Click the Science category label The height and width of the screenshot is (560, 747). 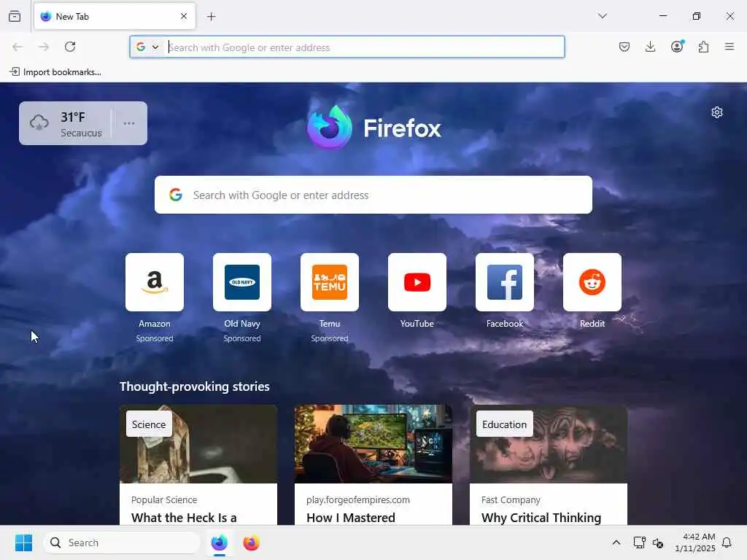tap(149, 424)
